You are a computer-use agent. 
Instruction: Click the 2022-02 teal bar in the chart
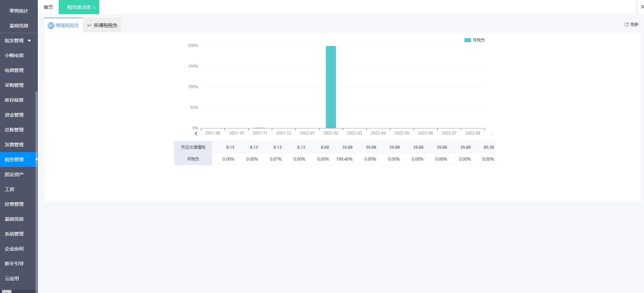pyautogui.click(x=331, y=87)
